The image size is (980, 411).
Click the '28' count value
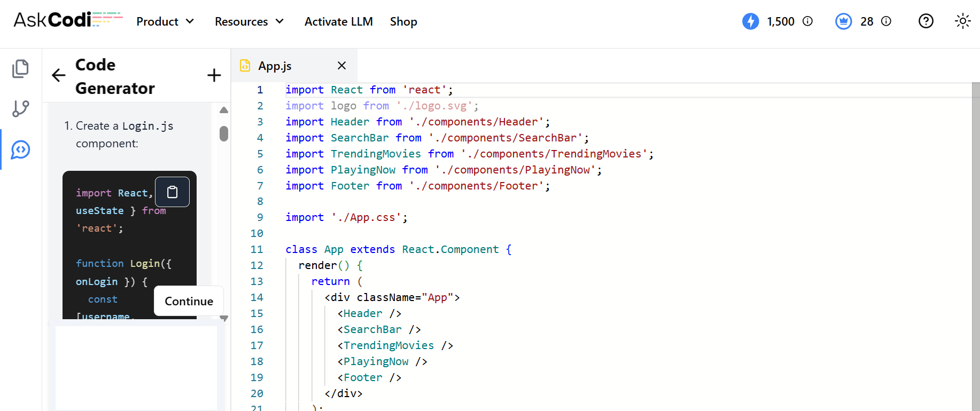867,21
